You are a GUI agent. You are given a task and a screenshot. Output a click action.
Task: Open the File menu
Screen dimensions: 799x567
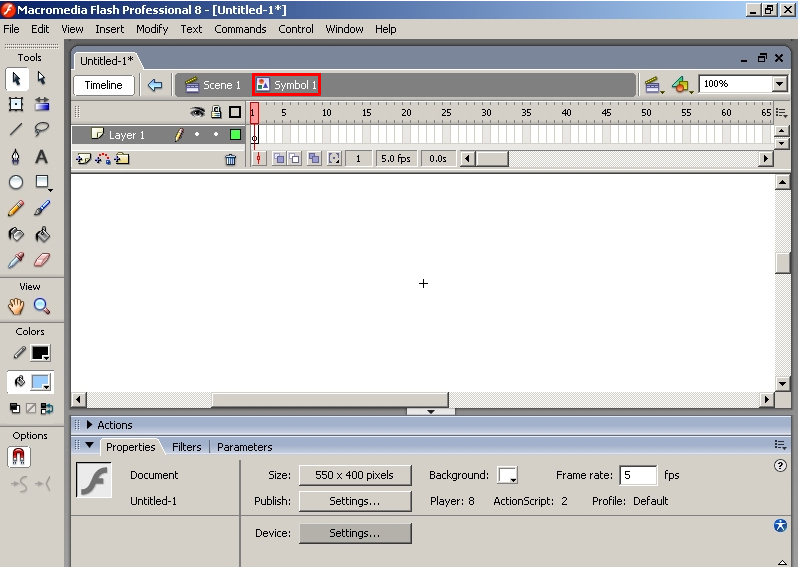tap(11, 29)
